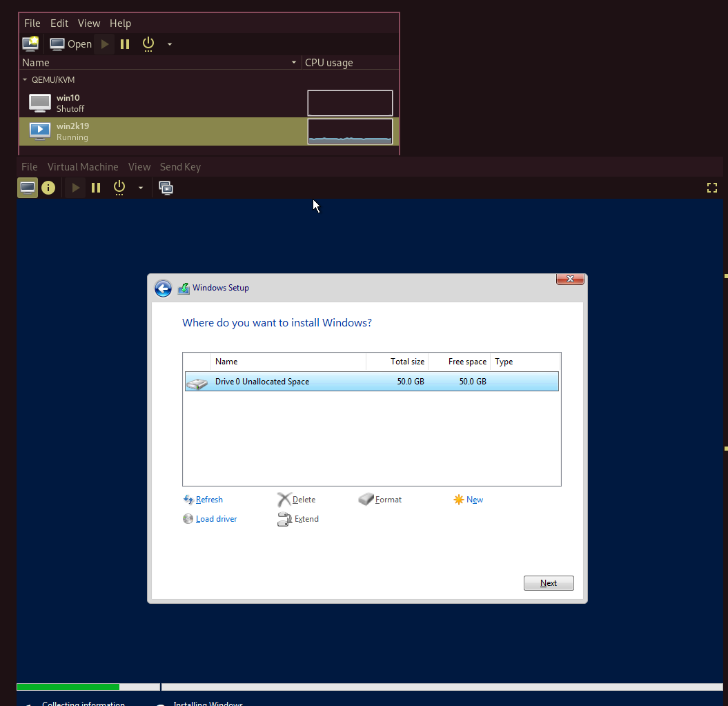Click the win10 monitor icon
Image resolution: width=728 pixels, height=706 pixels.
click(x=40, y=103)
